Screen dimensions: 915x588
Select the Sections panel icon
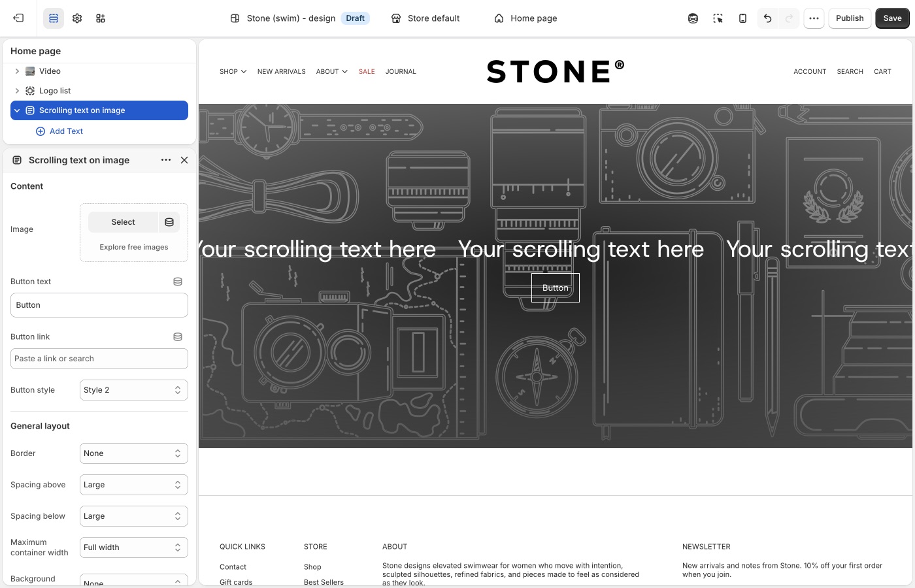[x=54, y=18]
